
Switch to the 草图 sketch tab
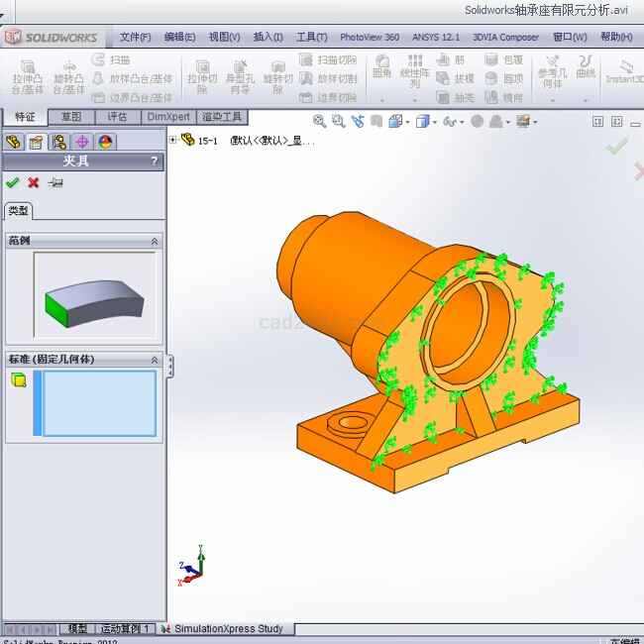pos(70,117)
